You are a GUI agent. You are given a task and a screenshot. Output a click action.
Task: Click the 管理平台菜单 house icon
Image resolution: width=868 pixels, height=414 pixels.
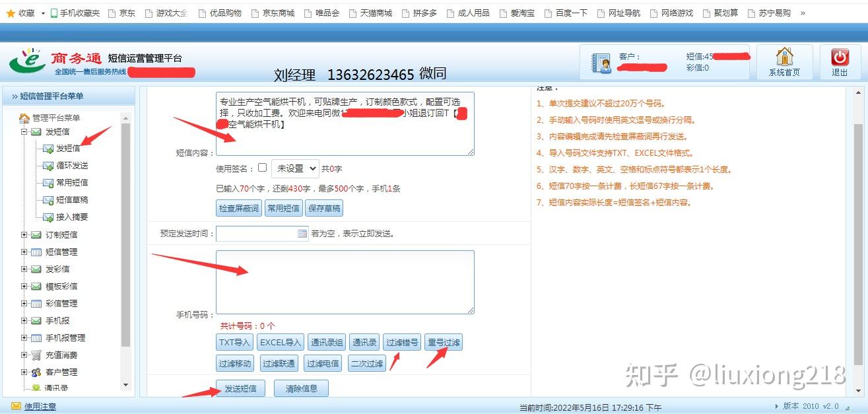pos(24,118)
